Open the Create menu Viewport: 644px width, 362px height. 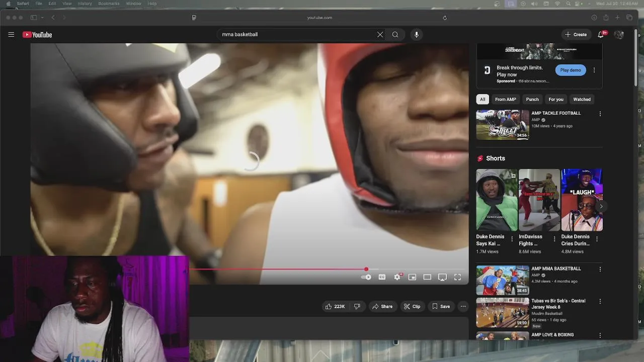(x=576, y=35)
